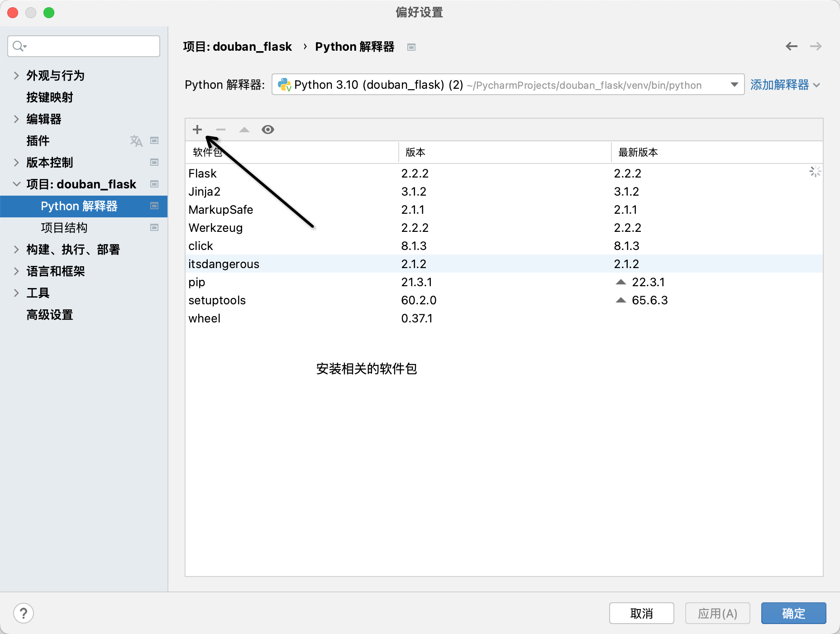Expand the 编辑器 settings section

[x=16, y=119]
